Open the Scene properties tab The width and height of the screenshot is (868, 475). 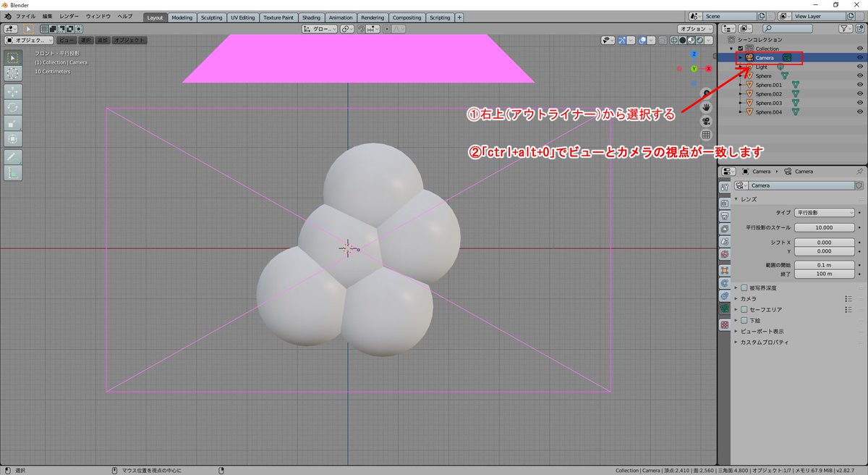pyautogui.click(x=724, y=241)
